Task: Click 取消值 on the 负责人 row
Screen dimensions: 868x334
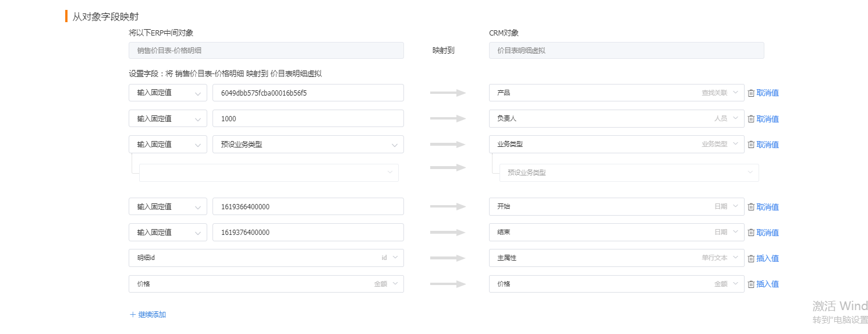Action: pos(767,118)
